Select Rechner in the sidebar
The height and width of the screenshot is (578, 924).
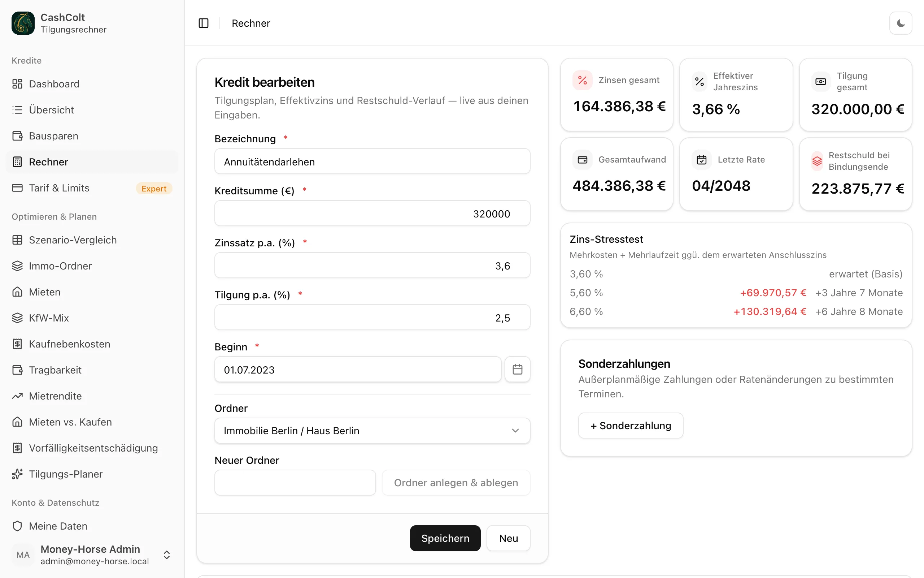point(92,162)
